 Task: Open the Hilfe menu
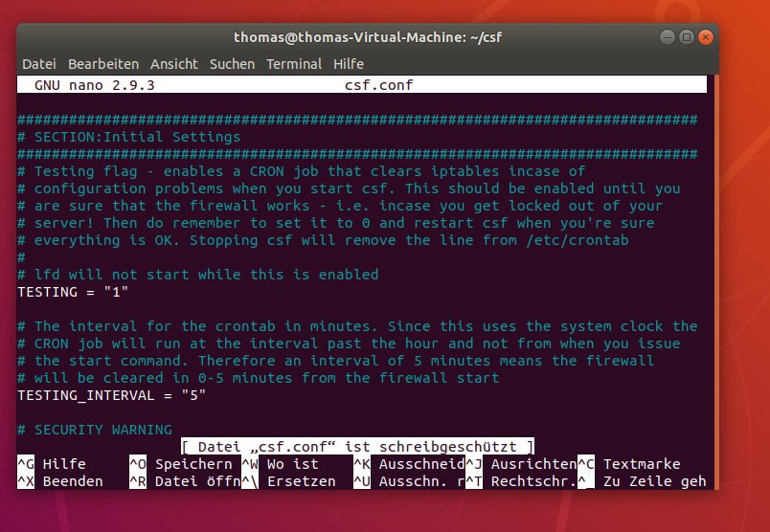pyautogui.click(x=349, y=64)
